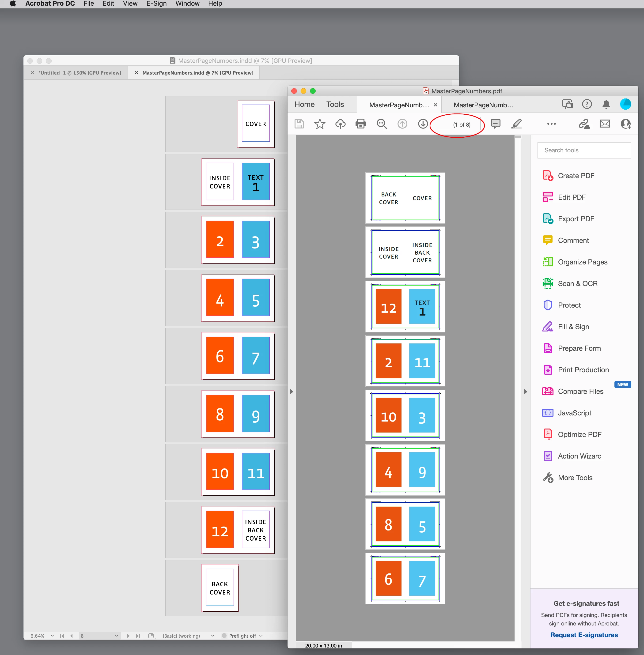Click the print icon in Acrobat toolbar
The height and width of the screenshot is (655, 644).
pos(360,124)
